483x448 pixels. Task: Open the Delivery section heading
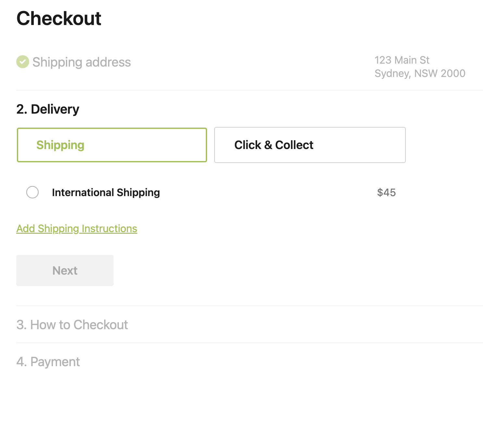[48, 109]
